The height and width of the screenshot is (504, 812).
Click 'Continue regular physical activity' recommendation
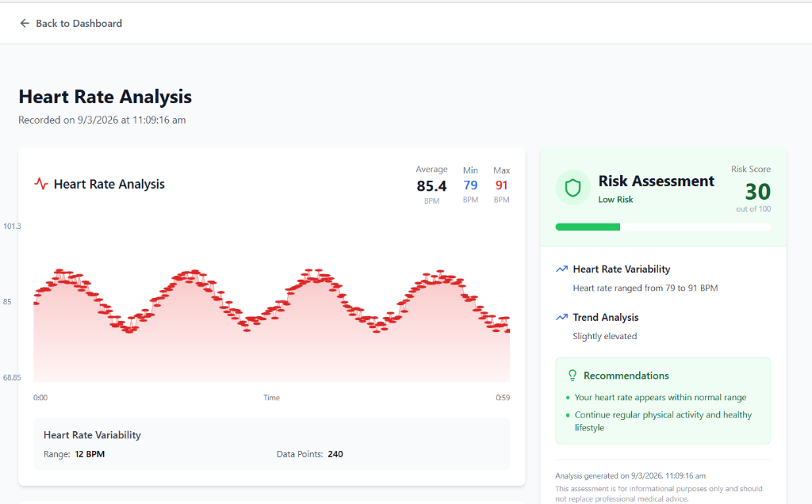point(663,421)
